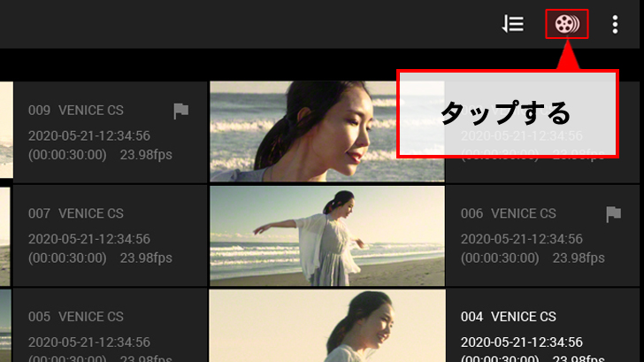Toggle the flag on clip 009
Image resolution: width=644 pixels, height=362 pixels.
pyautogui.click(x=180, y=111)
